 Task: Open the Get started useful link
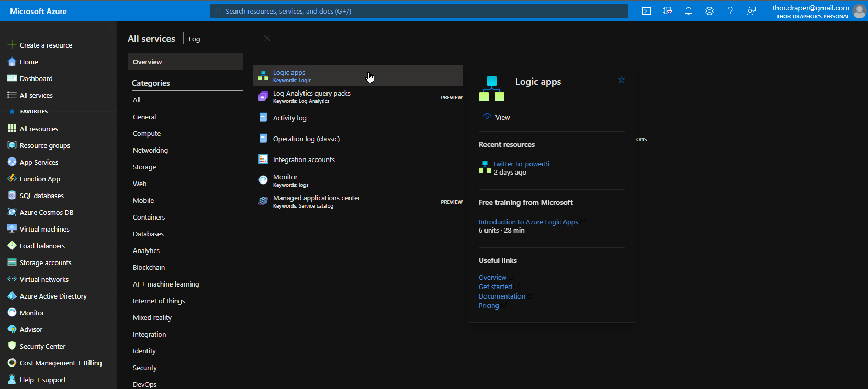[495, 287]
